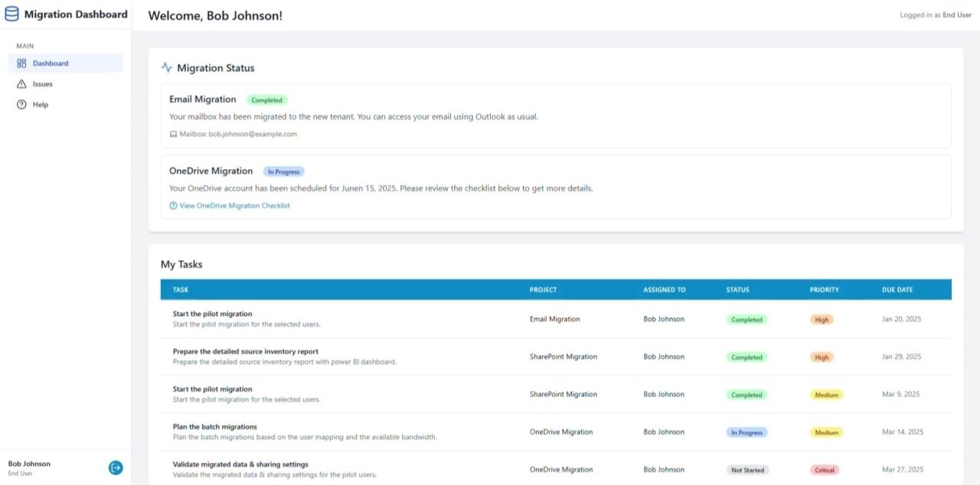Click Bob Johnson user name in sidebar footer
Screen dimensions: 980x485
pos(29,464)
